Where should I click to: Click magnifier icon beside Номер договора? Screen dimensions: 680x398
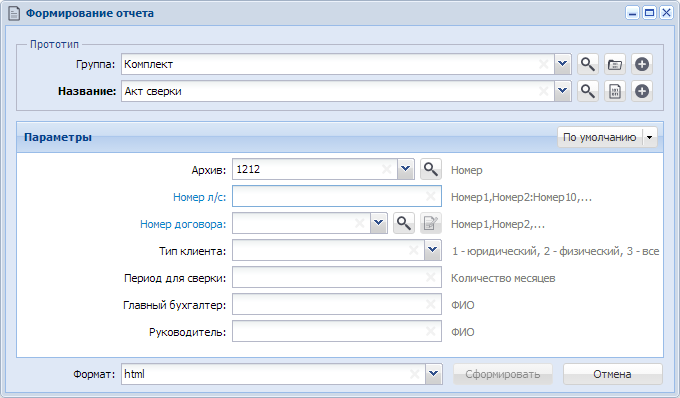pyautogui.click(x=404, y=224)
